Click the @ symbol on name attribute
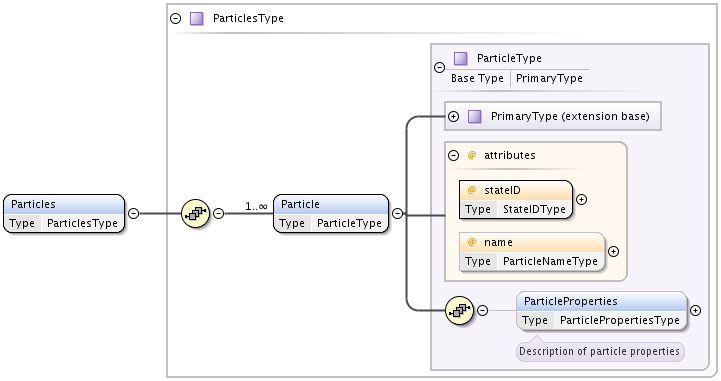 click(472, 242)
